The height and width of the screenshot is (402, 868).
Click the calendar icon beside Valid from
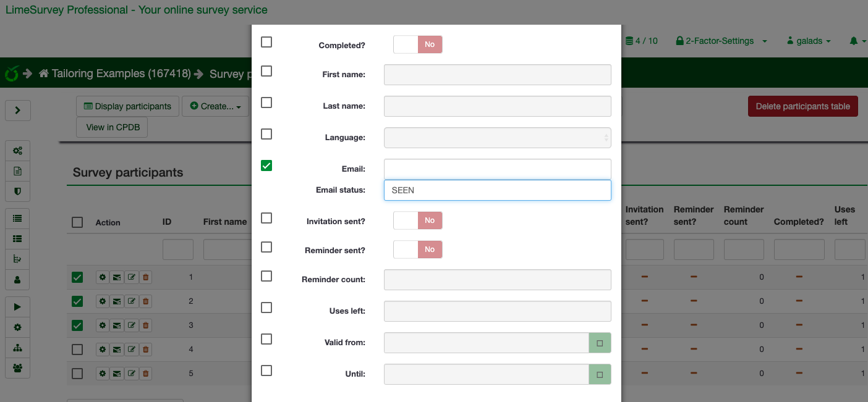599,343
